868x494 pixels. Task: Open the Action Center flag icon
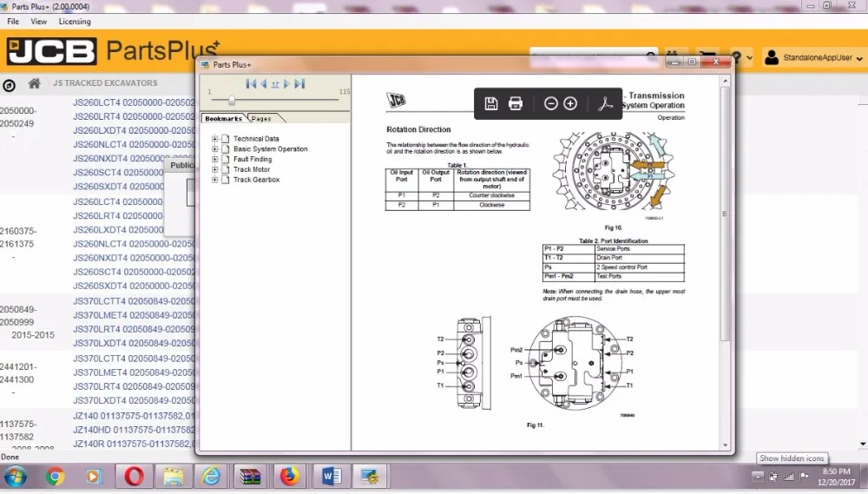[x=805, y=477]
